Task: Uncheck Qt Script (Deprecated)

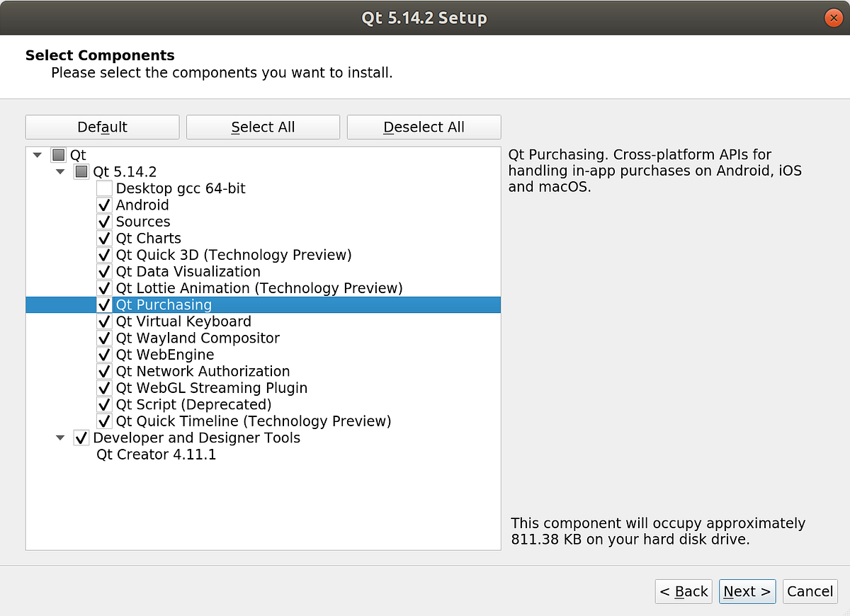Action: click(x=103, y=404)
